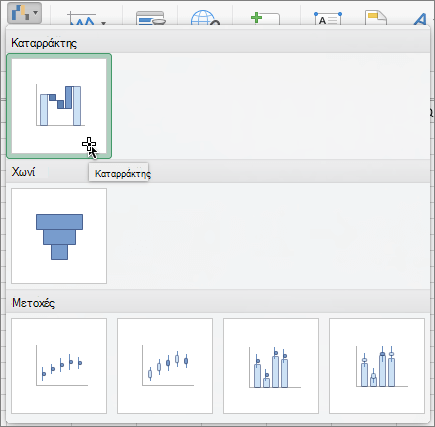This screenshot has width=435, height=427.
Task: Click the waterfall chart toolbar icon
Action: (20, 13)
